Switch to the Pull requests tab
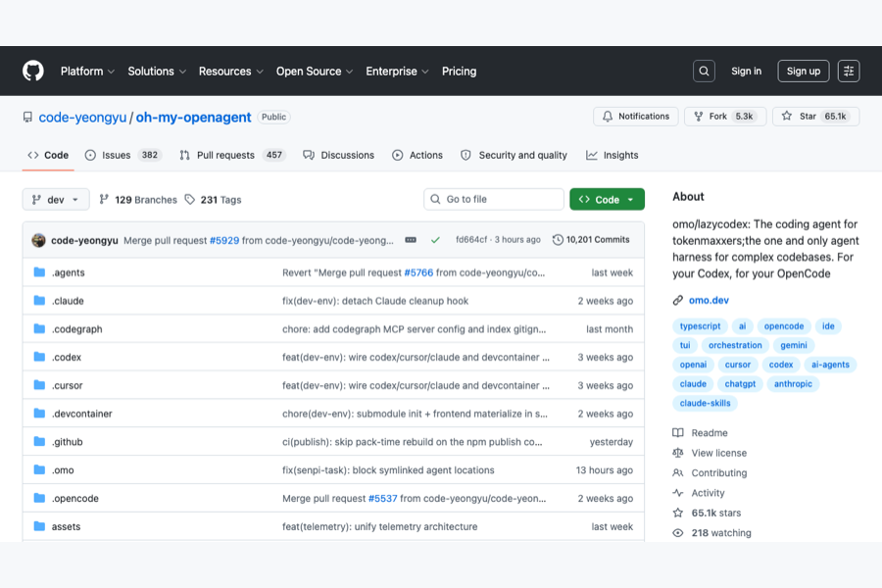The image size is (882, 588). pyautogui.click(x=232, y=155)
